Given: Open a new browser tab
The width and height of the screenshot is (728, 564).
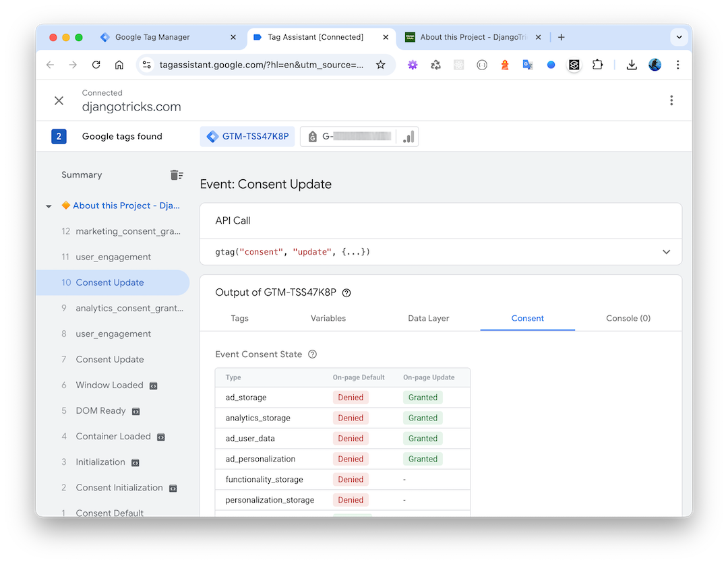Looking at the screenshot, I should point(562,37).
